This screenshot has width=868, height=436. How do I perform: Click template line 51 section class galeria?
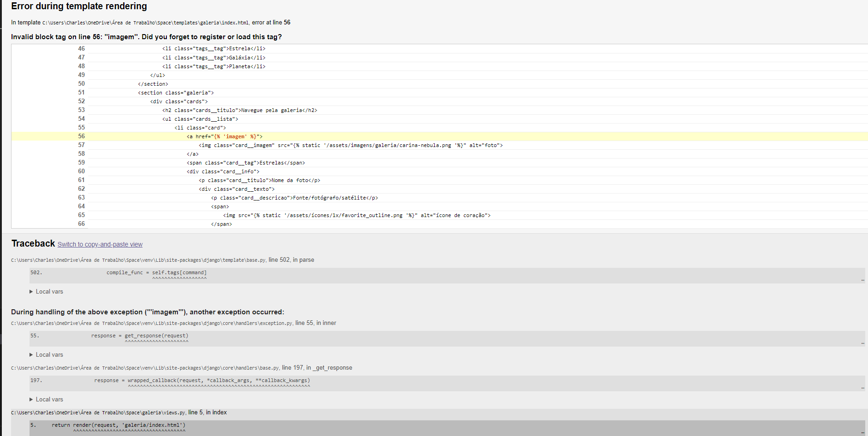tap(176, 93)
